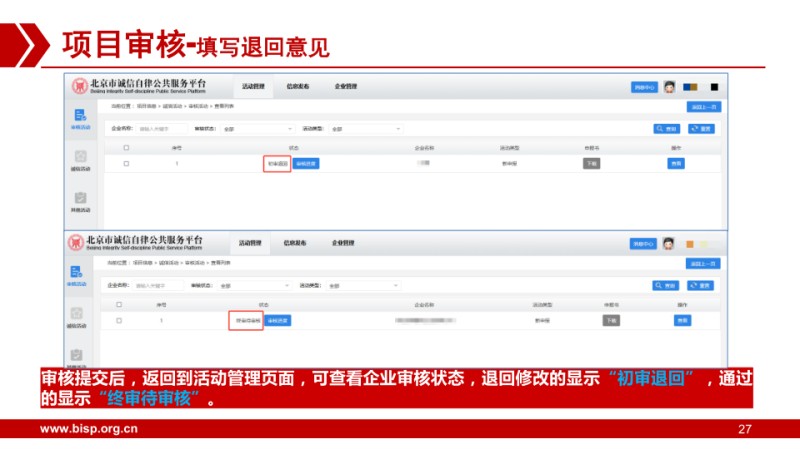
Task: Expand the 审核状态 dropdown in top panel
Action: tap(257, 129)
